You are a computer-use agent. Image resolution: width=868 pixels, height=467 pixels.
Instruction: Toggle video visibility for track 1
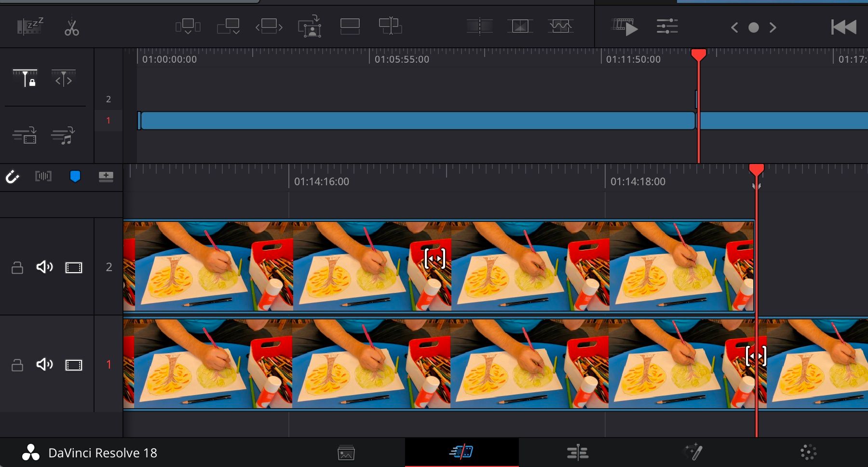pyautogui.click(x=74, y=365)
